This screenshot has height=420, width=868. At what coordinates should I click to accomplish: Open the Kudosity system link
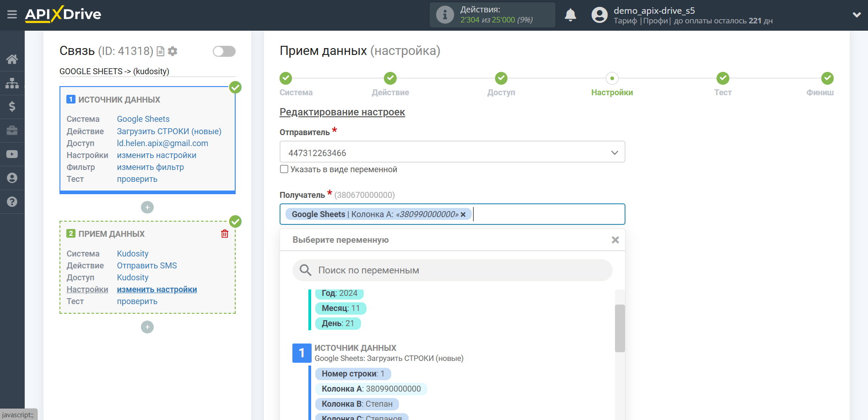pyautogui.click(x=133, y=254)
